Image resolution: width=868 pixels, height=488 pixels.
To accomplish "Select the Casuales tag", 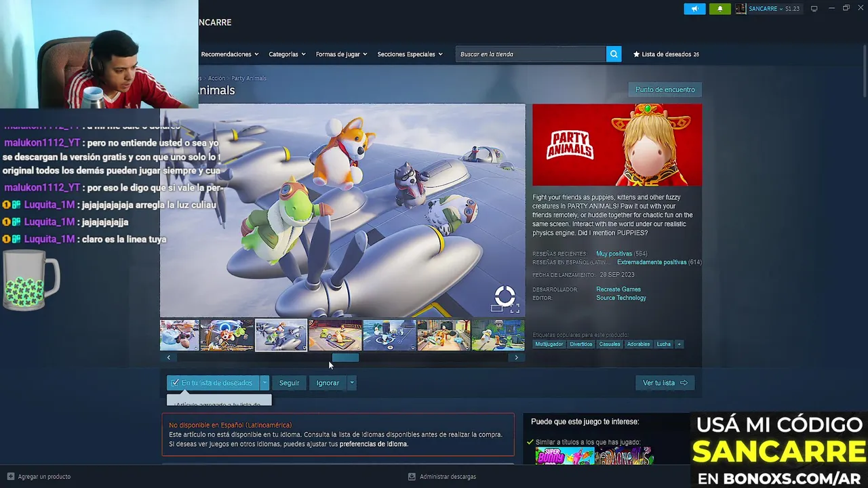I will (610, 344).
